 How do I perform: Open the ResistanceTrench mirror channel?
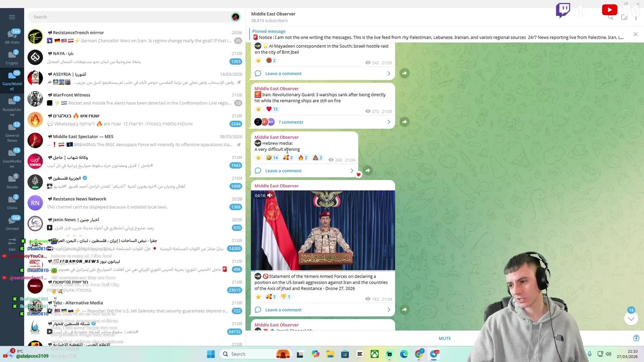135,36
